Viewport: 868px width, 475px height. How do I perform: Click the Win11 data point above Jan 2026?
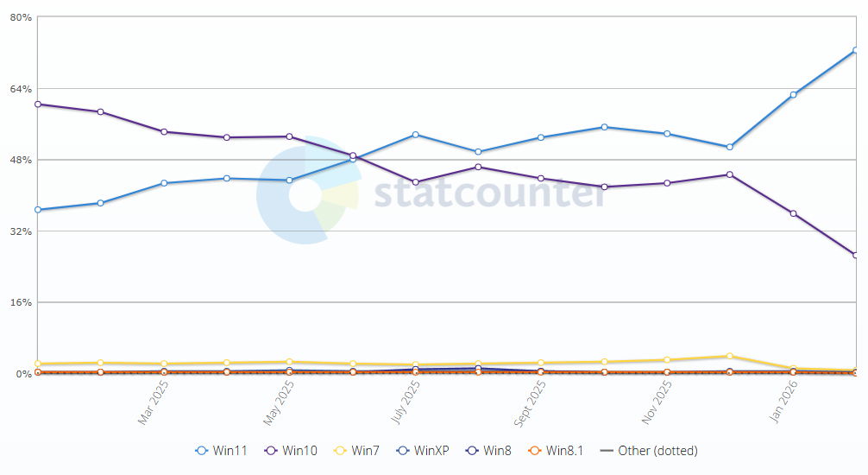(793, 95)
